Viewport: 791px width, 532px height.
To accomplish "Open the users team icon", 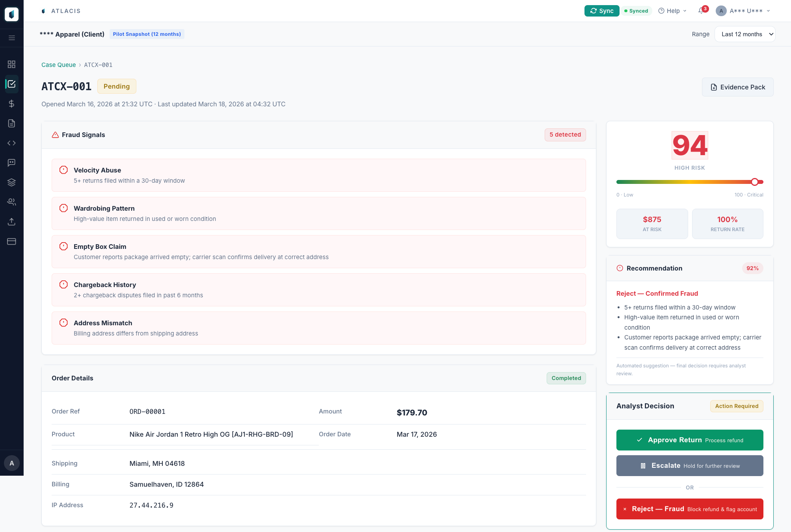I will click(x=12, y=202).
